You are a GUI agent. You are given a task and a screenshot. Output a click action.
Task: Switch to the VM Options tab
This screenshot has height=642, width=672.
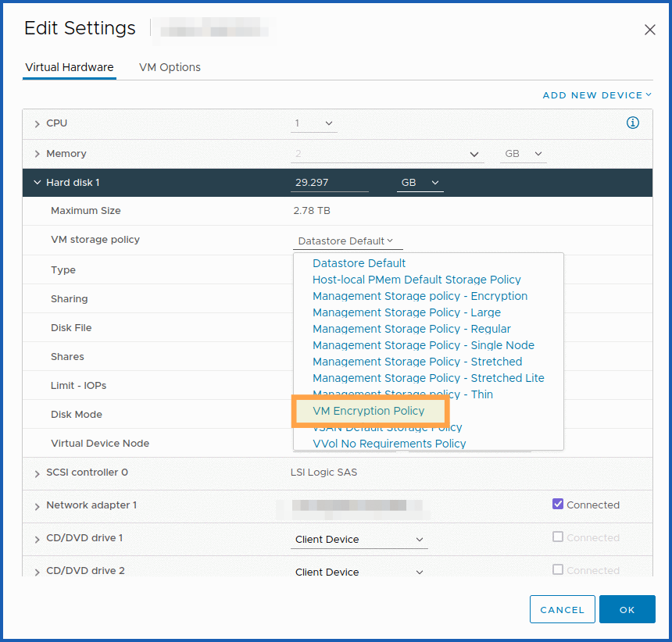[170, 67]
